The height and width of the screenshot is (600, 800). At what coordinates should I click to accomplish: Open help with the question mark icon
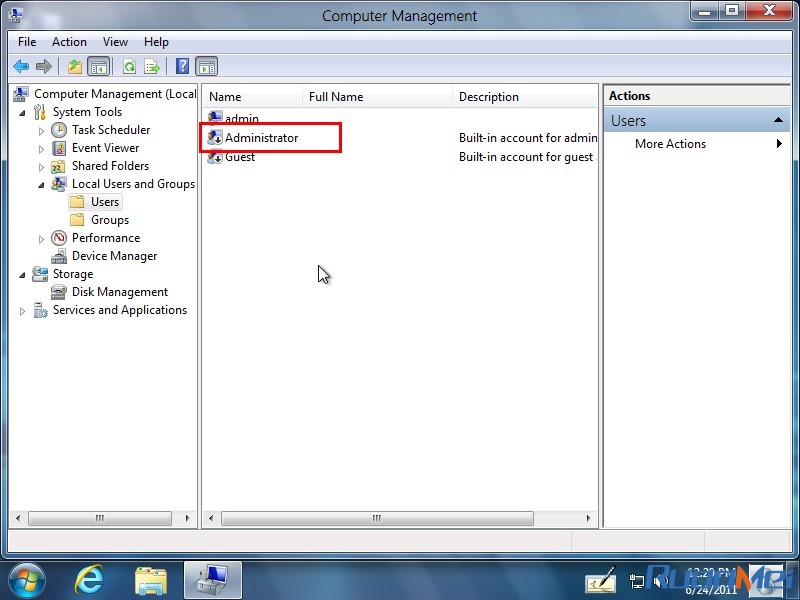coord(182,66)
